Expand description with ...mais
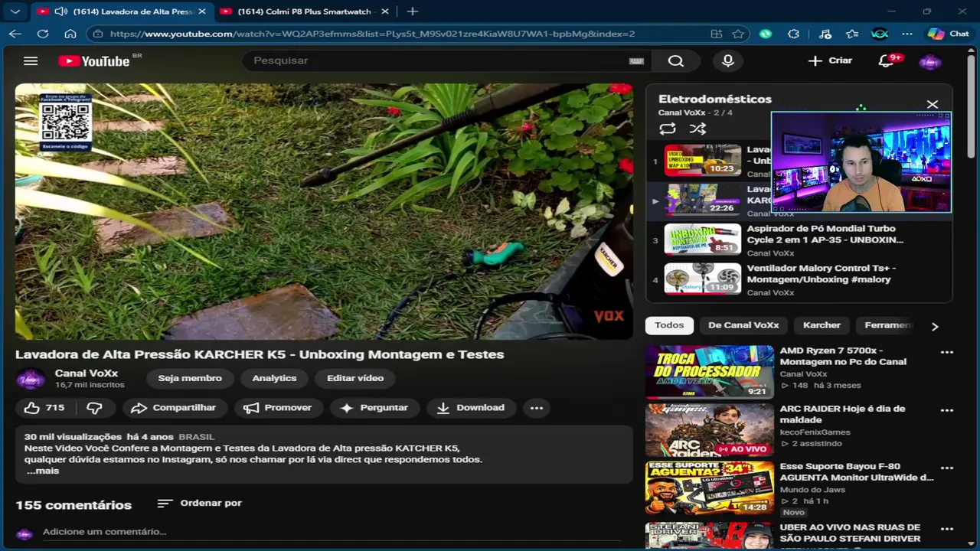This screenshot has height=551, width=980. [x=43, y=471]
